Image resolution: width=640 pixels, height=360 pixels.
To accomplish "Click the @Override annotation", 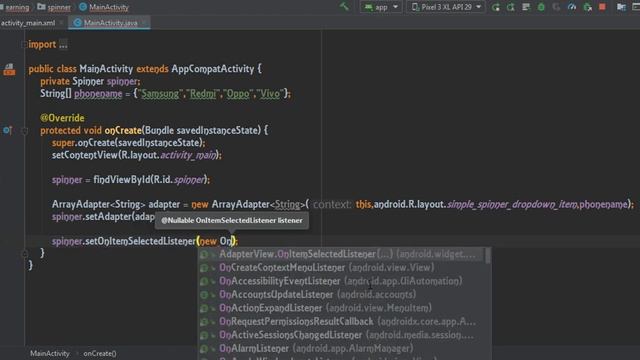I will (62, 118).
